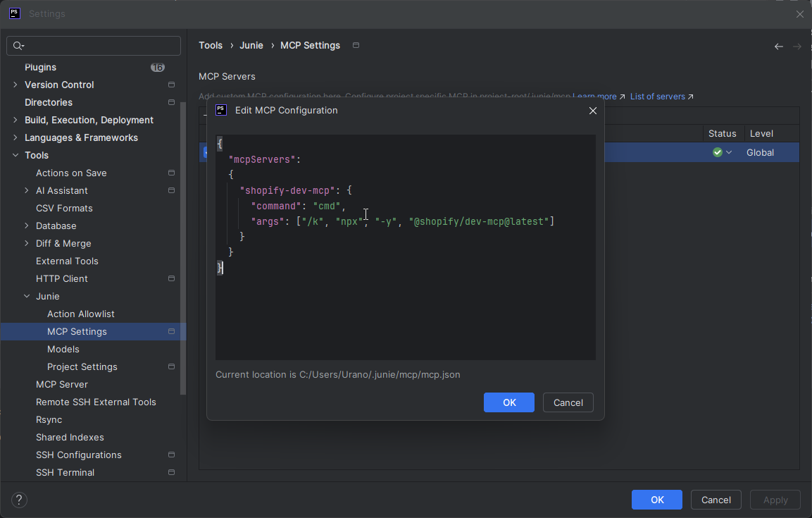The width and height of the screenshot is (812, 518).
Task: Click the "shopify-dev-mcp" key in the editor
Action: point(287,190)
